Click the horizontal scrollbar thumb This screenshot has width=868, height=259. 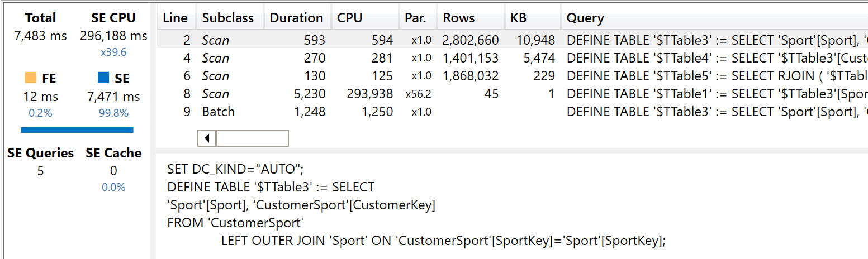pyautogui.click(x=252, y=138)
